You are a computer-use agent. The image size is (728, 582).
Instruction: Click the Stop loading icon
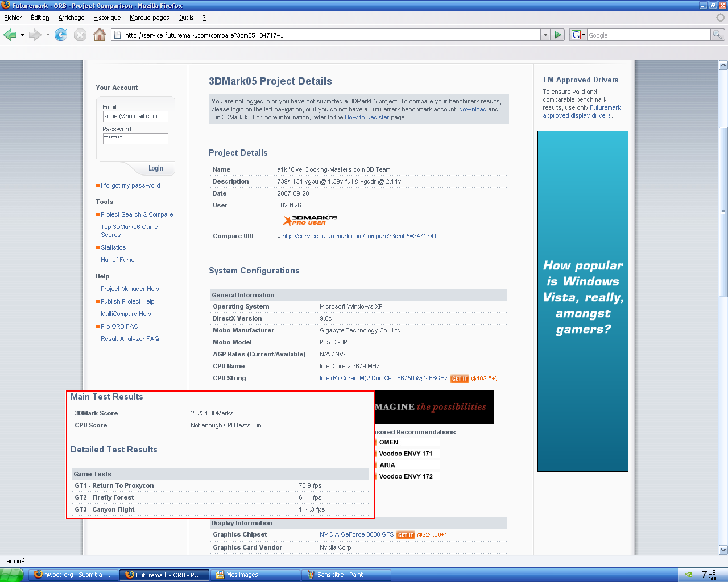point(80,35)
